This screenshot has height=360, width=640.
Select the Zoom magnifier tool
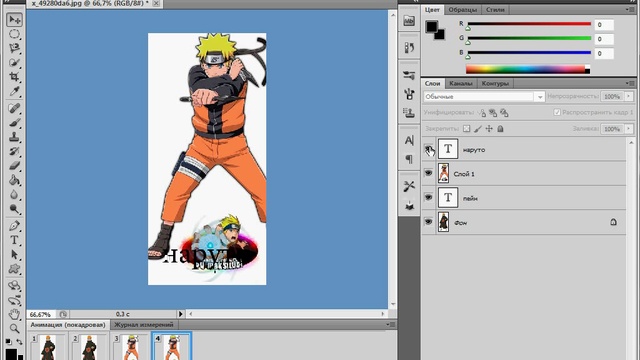(x=14, y=329)
